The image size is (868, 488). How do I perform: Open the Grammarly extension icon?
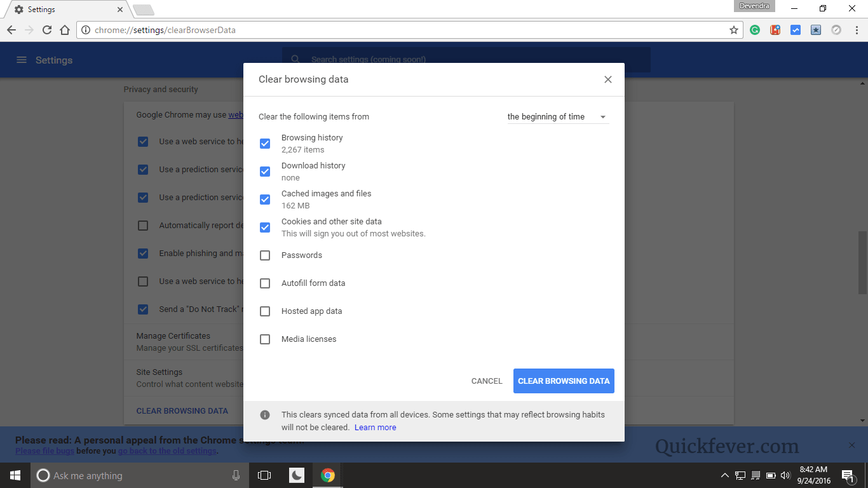coord(754,29)
